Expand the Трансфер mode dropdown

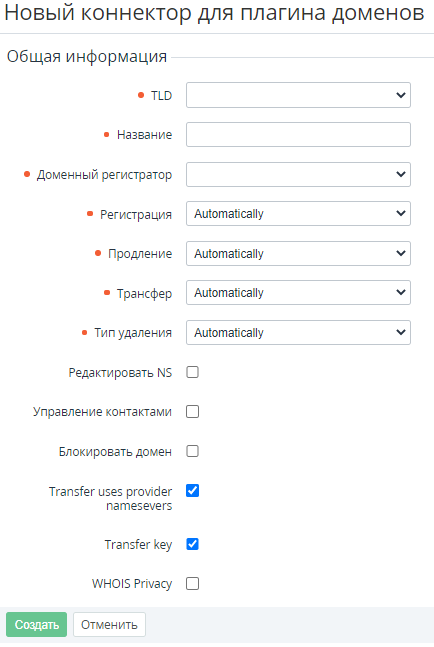pyautogui.click(x=298, y=293)
